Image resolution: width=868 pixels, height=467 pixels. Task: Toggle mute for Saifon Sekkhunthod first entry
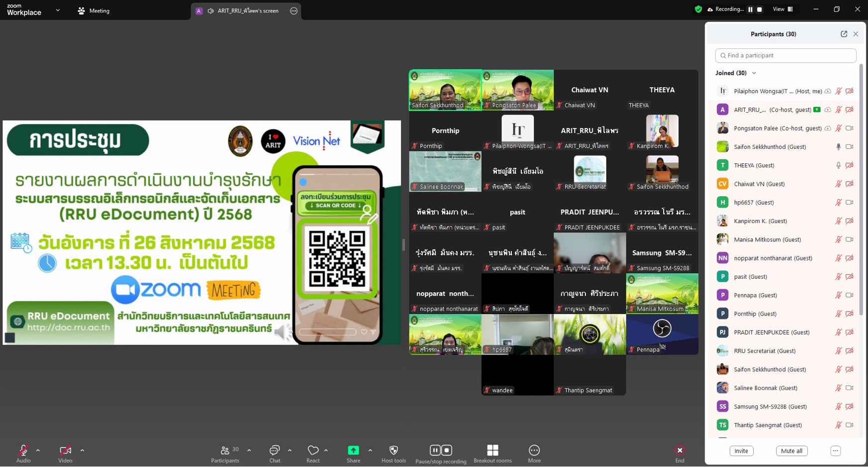click(x=838, y=147)
